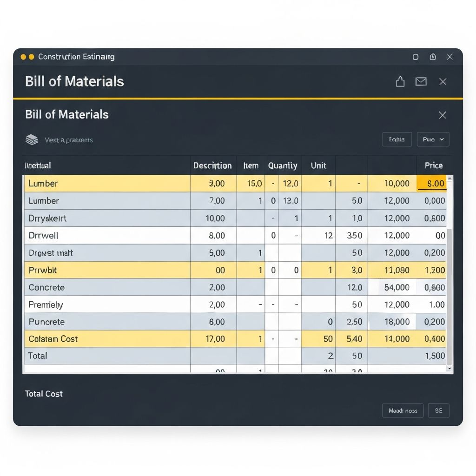Viewport: 476px width, 476px height.
Task: Click the mail envelope icon
Action: [x=421, y=82]
